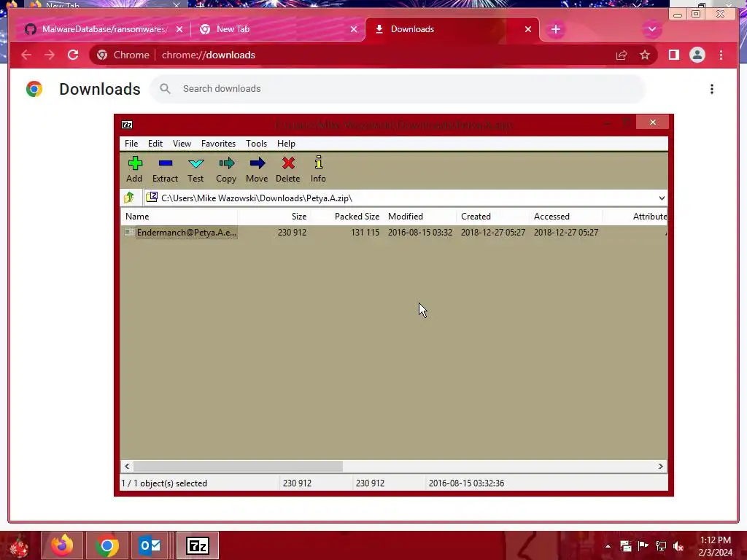This screenshot has height=560, width=747.
Task: Click the 131 115 packed size cell
Action: (365, 233)
